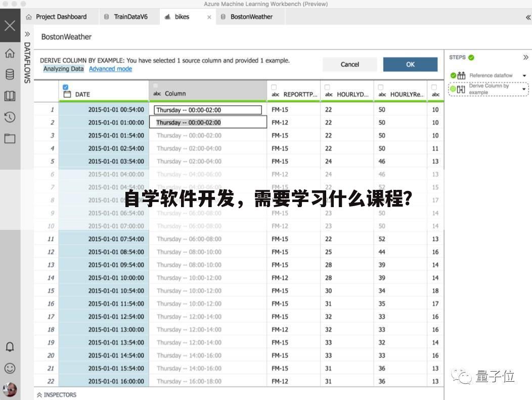Check the REPORTTP column checkbox
The image size is (532, 400).
[274, 87]
